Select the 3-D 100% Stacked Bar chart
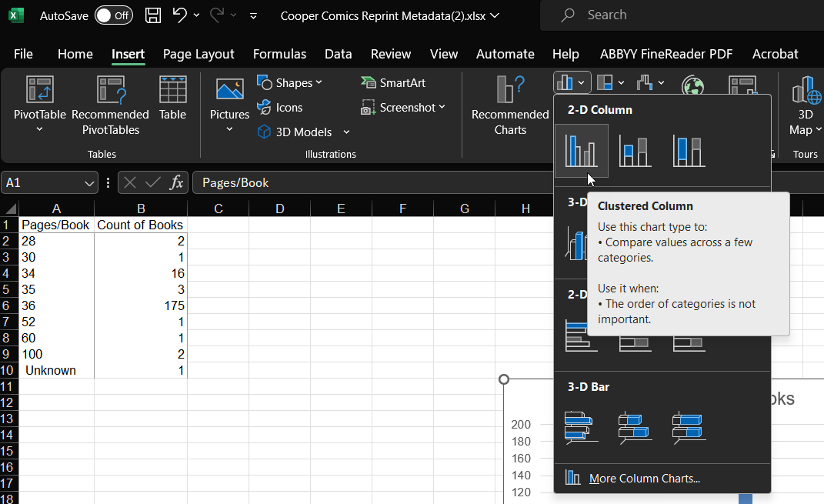This screenshot has height=504, width=824. (689, 427)
